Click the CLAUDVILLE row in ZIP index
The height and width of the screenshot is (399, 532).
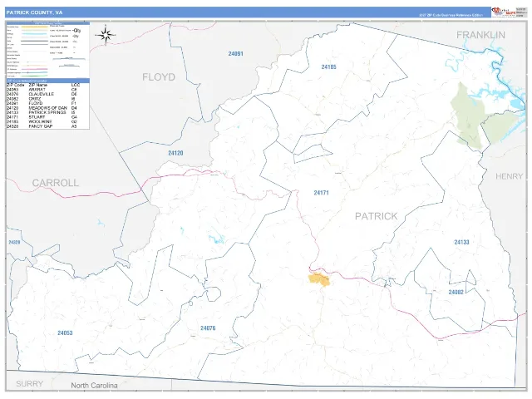click(48, 94)
